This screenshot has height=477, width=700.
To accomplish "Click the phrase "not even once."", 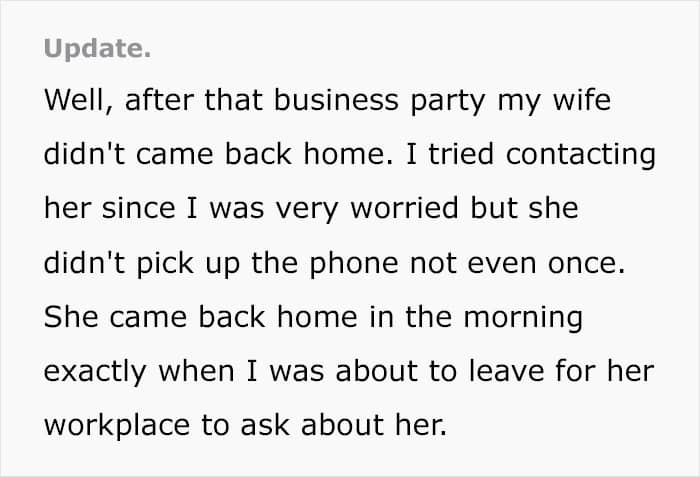I will tap(517, 263).
